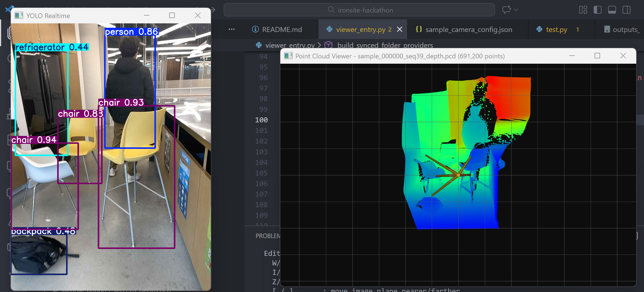Click line number 109 in the editor gutter
The image size is (644, 292).
[x=261, y=215]
